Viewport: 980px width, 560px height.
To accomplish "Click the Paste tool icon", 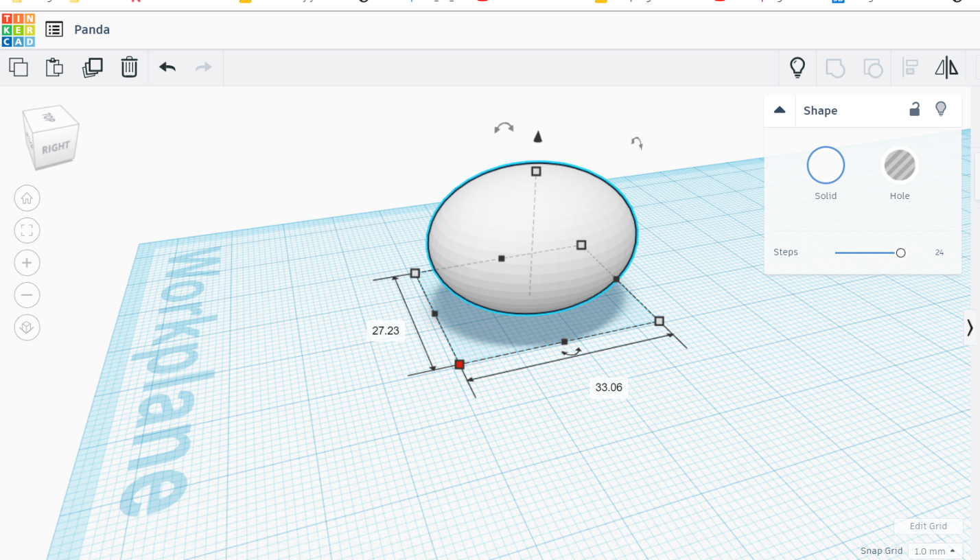I will coord(55,67).
